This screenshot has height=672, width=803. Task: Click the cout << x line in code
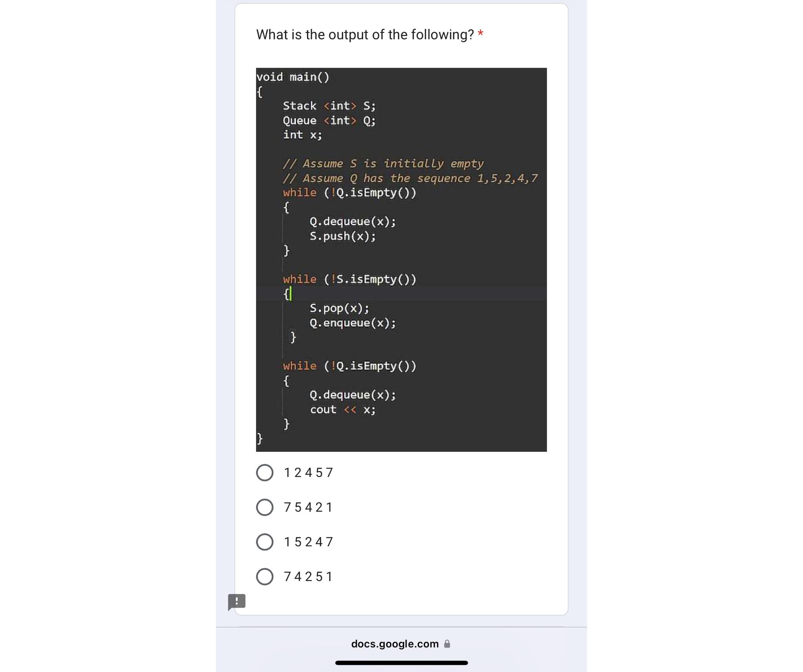click(343, 409)
